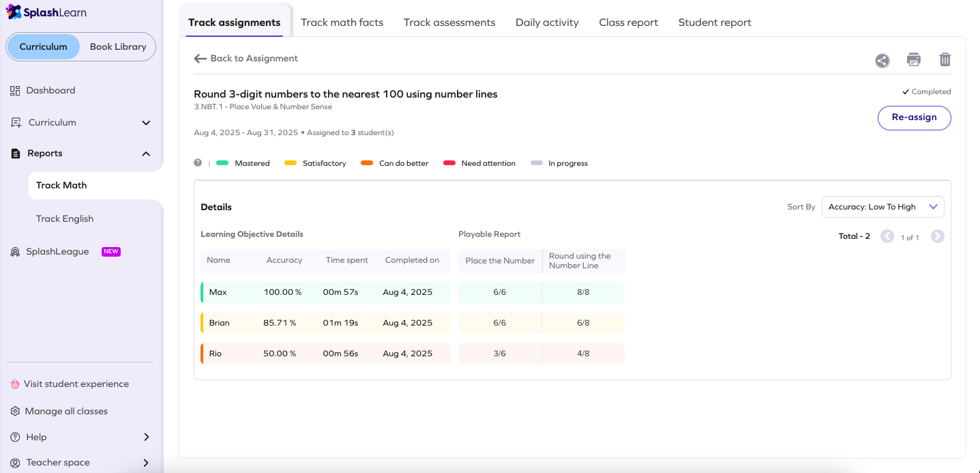Open the Class report tab

pyautogui.click(x=627, y=22)
